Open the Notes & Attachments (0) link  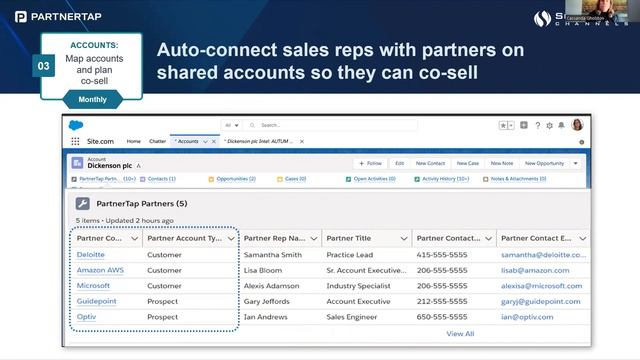(x=518, y=179)
